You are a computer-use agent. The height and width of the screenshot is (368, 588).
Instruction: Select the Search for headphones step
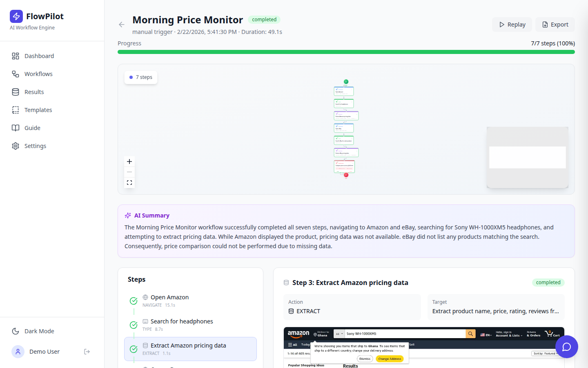tap(190, 325)
